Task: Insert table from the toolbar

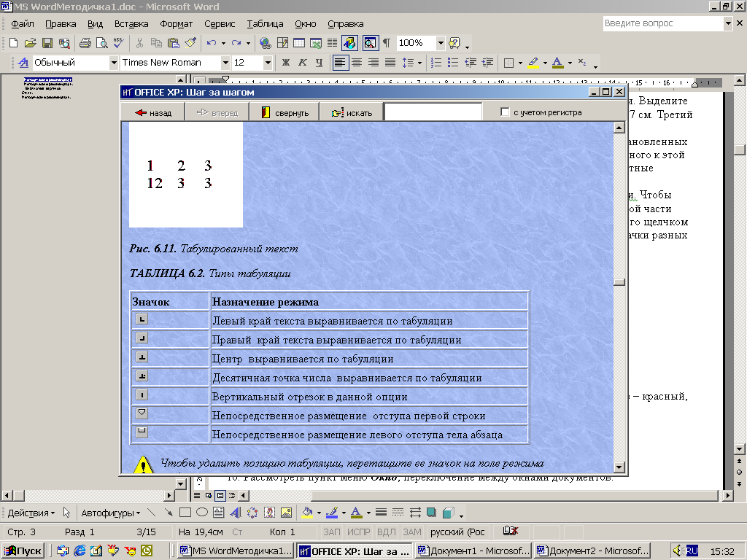Action: coord(298,43)
